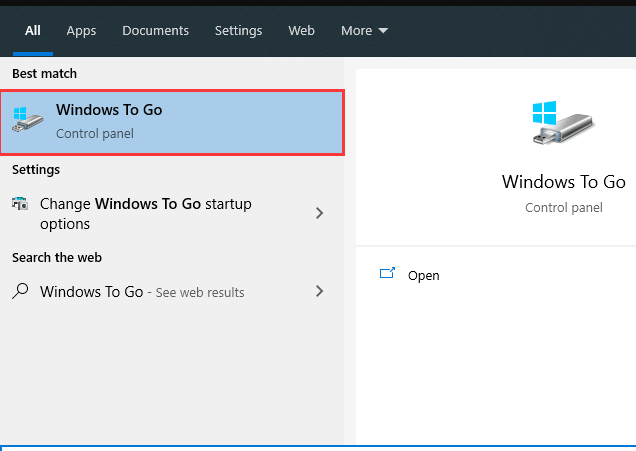
Task: Switch to the All tab
Action: pos(33,31)
